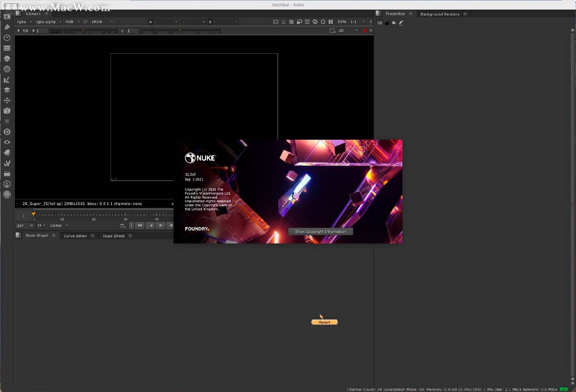This screenshot has height=392, width=576.
Task: Open the rgba channel set dropdown
Action: (24, 22)
